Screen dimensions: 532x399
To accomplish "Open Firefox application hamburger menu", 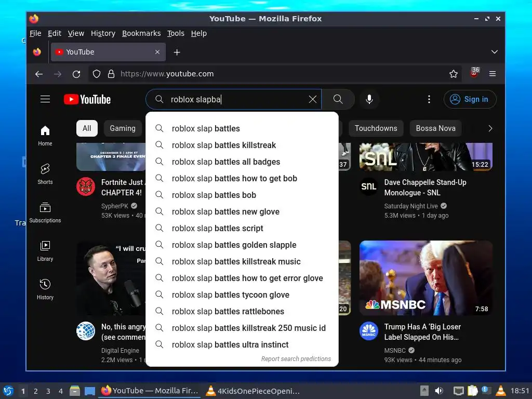I will pyautogui.click(x=493, y=74).
